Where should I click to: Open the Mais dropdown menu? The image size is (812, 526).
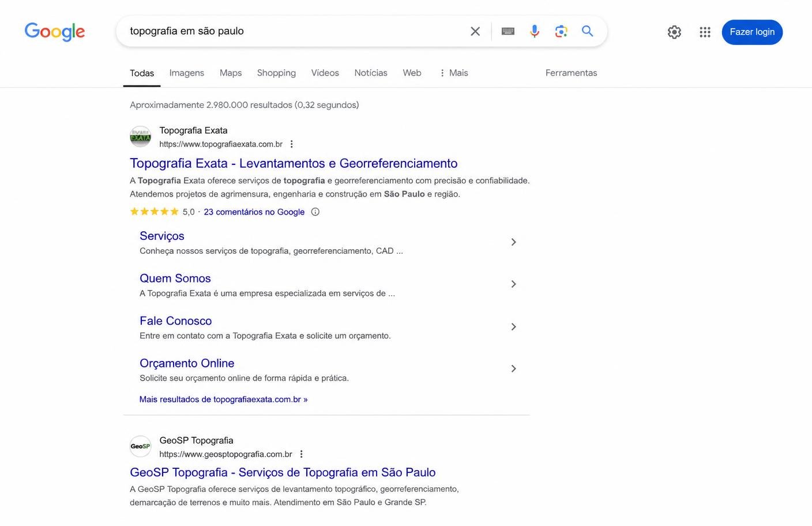pyautogui.click(x=453, y=73)
